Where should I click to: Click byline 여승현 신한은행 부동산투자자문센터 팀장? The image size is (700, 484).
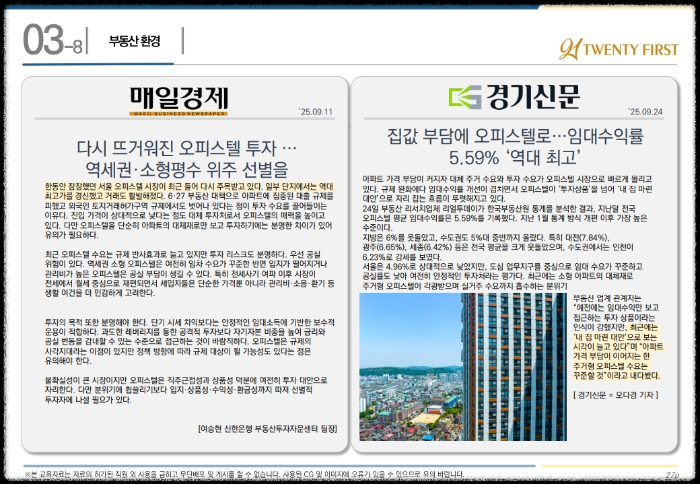point(267,429)
